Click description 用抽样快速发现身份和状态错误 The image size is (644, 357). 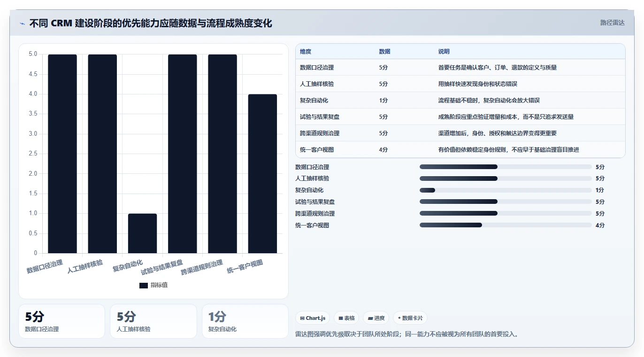(478, 84)
